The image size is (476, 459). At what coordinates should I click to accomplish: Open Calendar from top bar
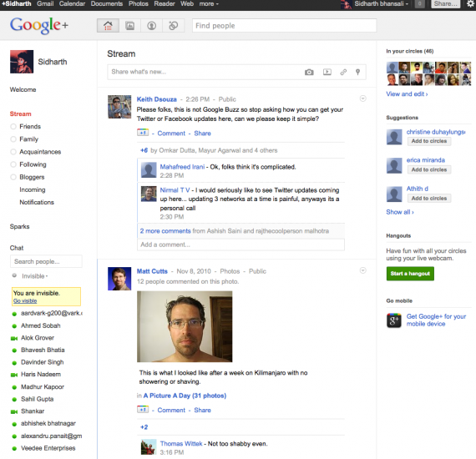72,3
